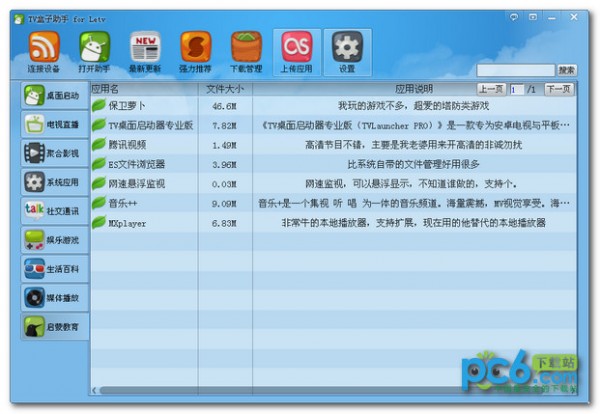The image size is (600, 414).
Task: Open 下载管理 basket icon
Action: point(246,47)
